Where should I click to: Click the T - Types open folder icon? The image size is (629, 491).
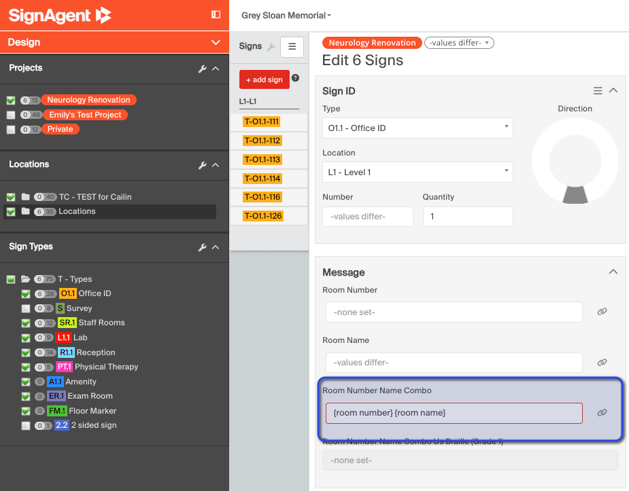pyautogui.click(x=26, y=279)
